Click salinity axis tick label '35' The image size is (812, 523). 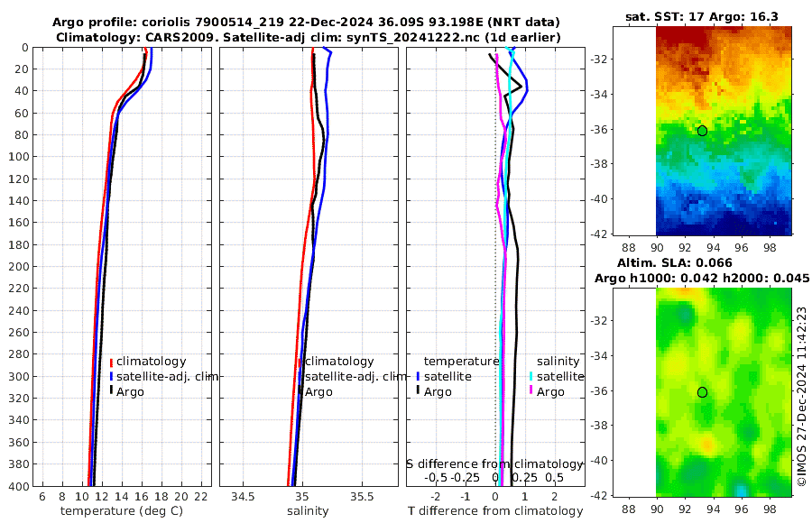[302, 497]
